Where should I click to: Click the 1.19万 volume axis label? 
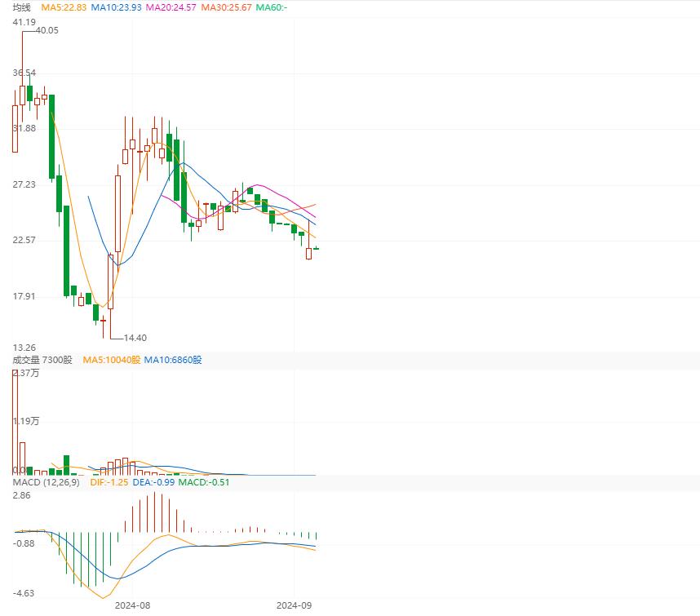click(x=26, y=421)
